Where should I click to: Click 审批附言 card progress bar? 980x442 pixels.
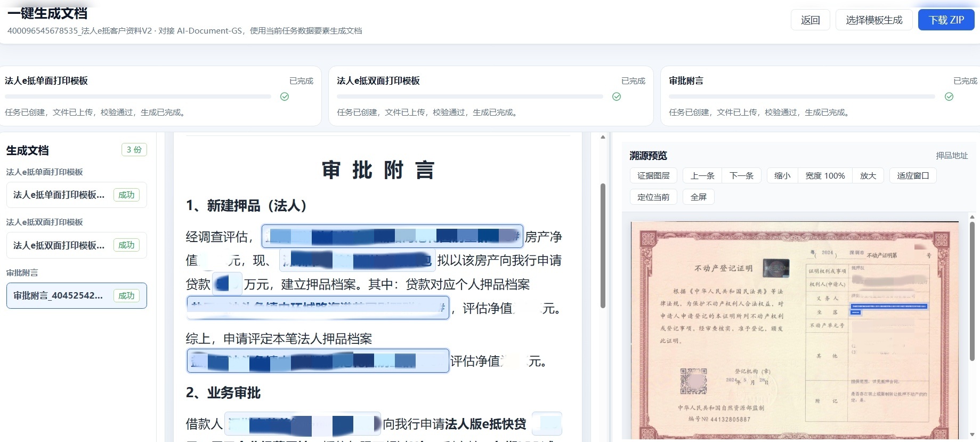802,97
